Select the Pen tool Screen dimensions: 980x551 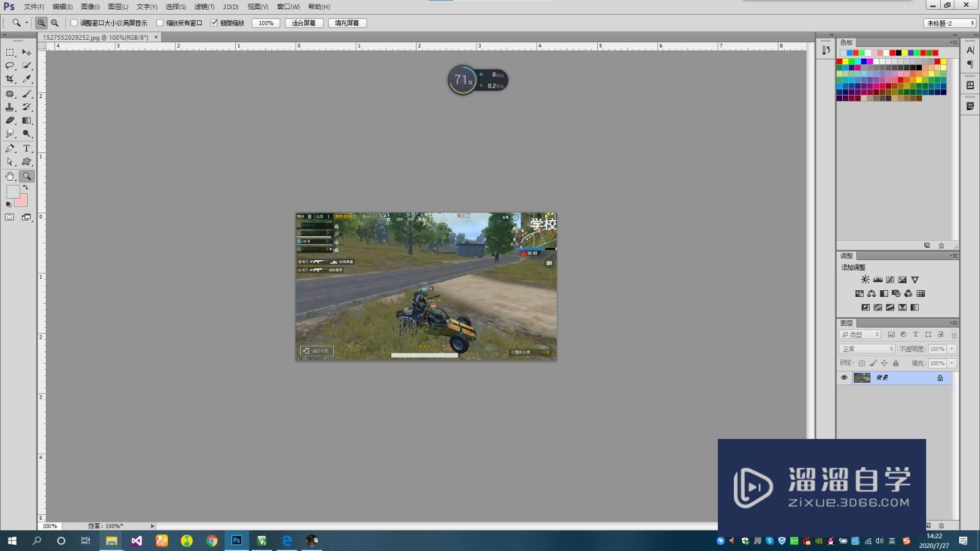point(10,149)
